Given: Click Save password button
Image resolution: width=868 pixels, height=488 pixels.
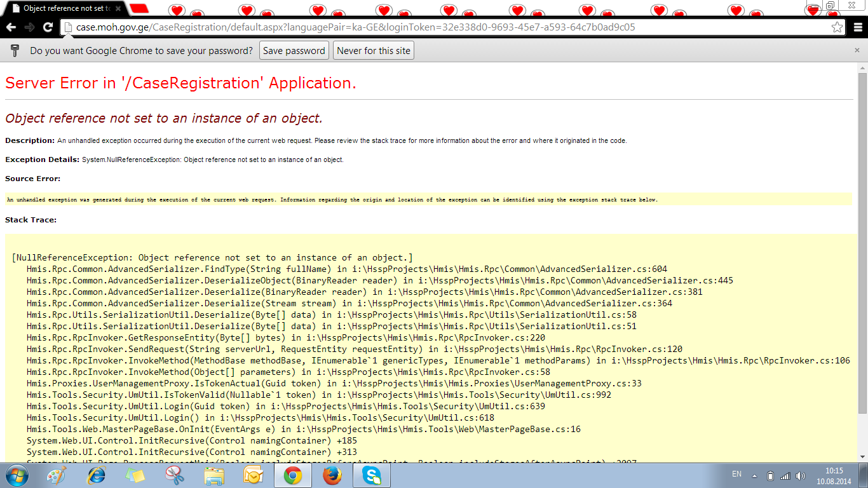Looking at the screenshot, I should click(x=294, y=51).
